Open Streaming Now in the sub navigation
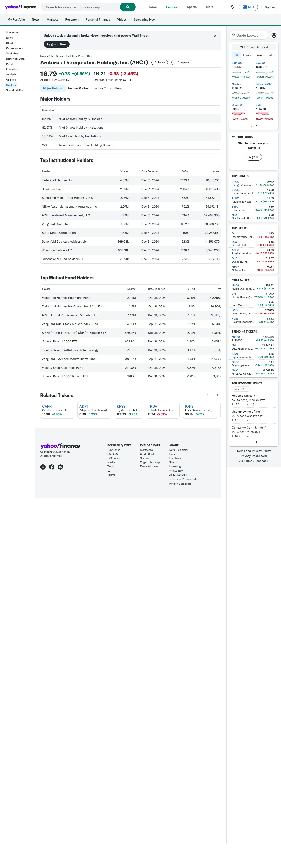This screenshot has height=868, width=281. pyautogui.click(x=144, y=19)
